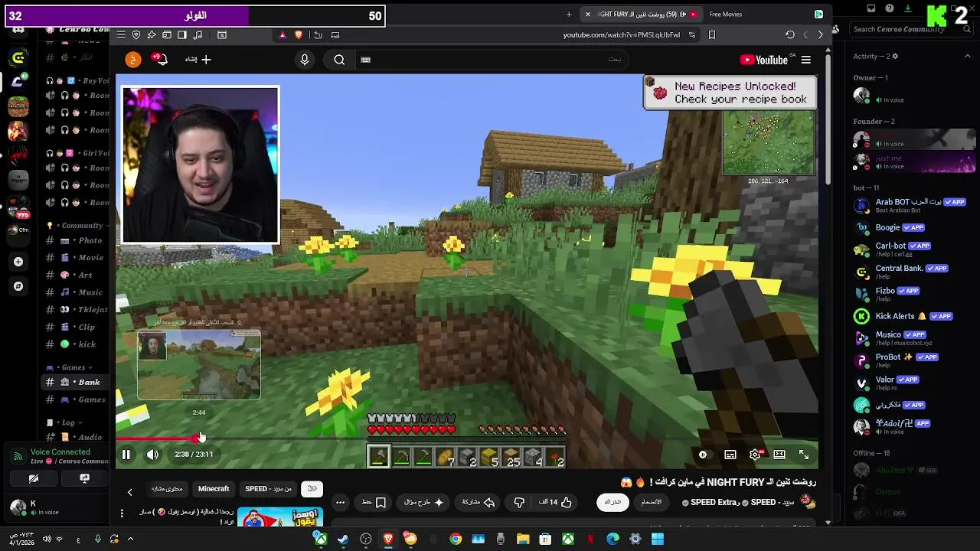Click the YouTube create plus button
Screen dimensions: 980x551
tap(198, 60)
